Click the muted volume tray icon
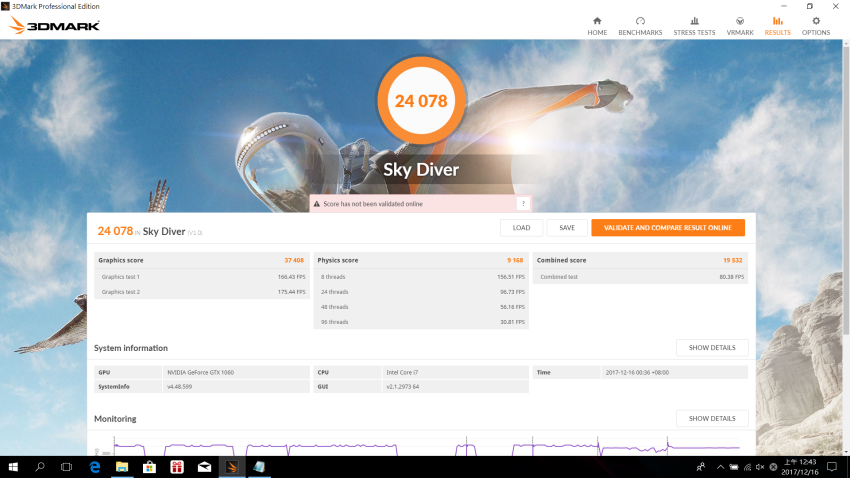This screenshot has width=850, height=478. coord(760,467)
